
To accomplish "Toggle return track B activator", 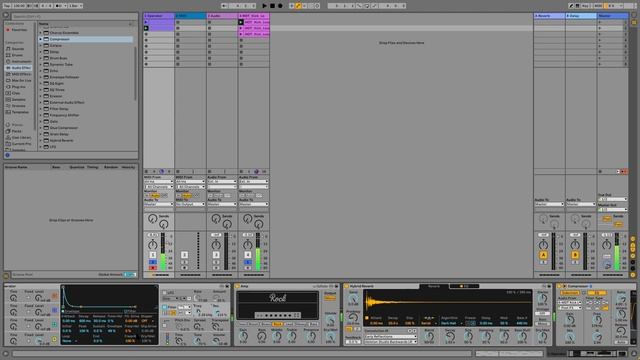I will pos(575,255).
